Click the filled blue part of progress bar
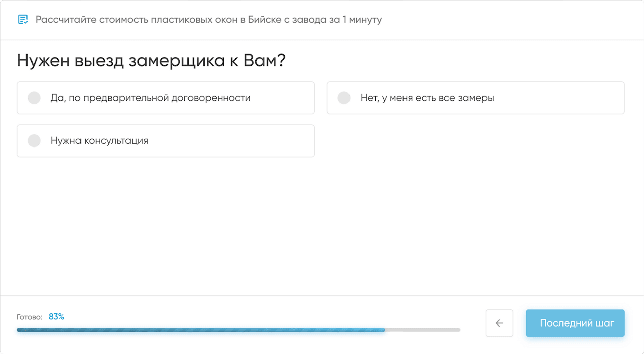 (201, 330)
